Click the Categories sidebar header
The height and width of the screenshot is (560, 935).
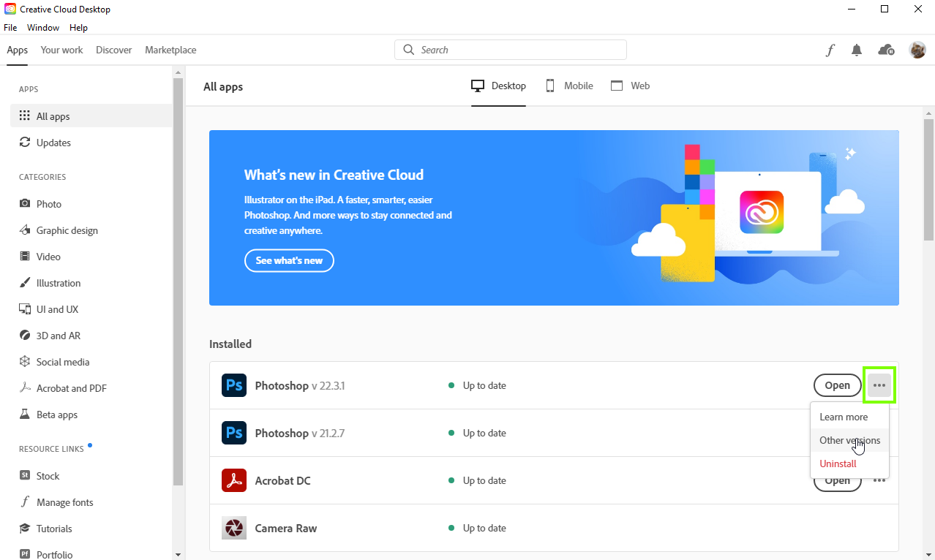click(42, 177)
